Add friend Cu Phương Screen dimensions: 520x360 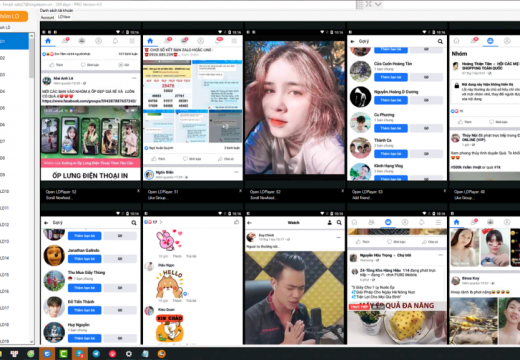(391, 128)
